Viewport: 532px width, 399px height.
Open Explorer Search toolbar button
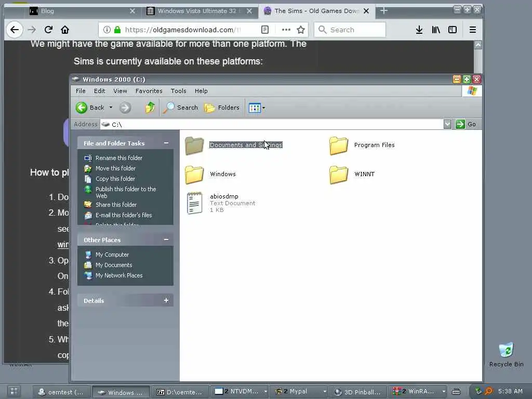pos(180,108)
